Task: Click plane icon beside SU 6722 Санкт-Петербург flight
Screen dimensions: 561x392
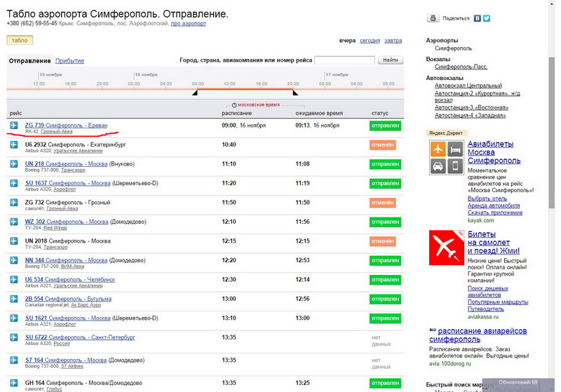Action: (14, 337)
